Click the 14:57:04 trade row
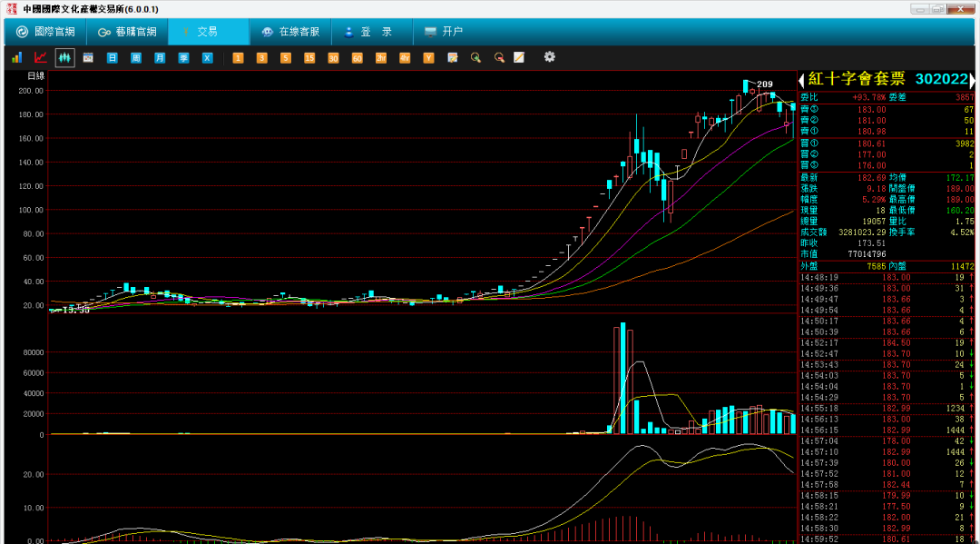 pos(887,441)
